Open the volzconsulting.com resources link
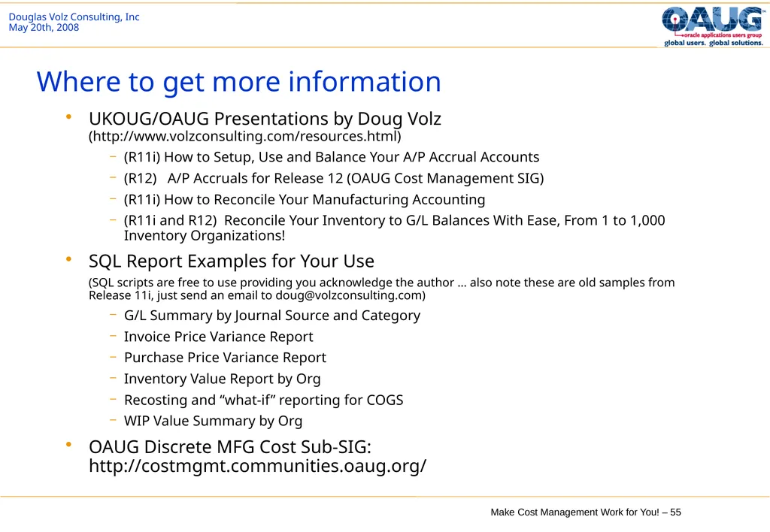Image resolution: width=770 pixels, height=532 pixels. click(244, 136)
